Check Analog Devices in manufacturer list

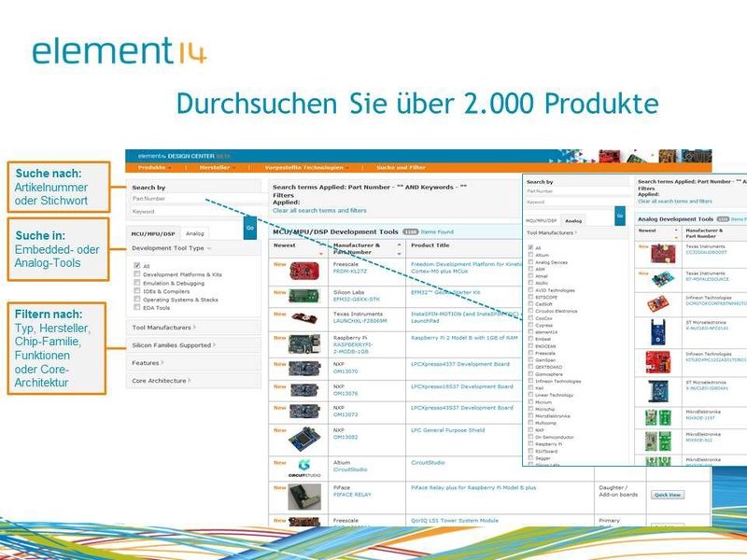530,262
